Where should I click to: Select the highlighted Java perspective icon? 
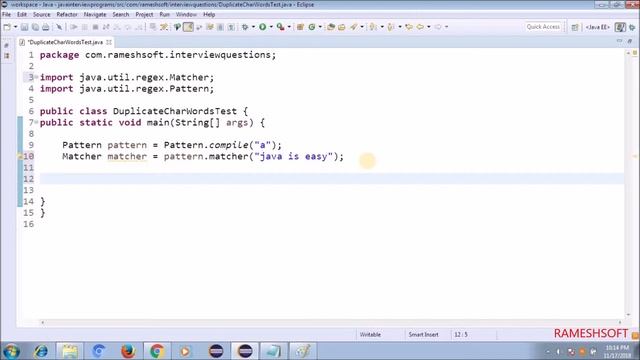click(x=620, y=27)
